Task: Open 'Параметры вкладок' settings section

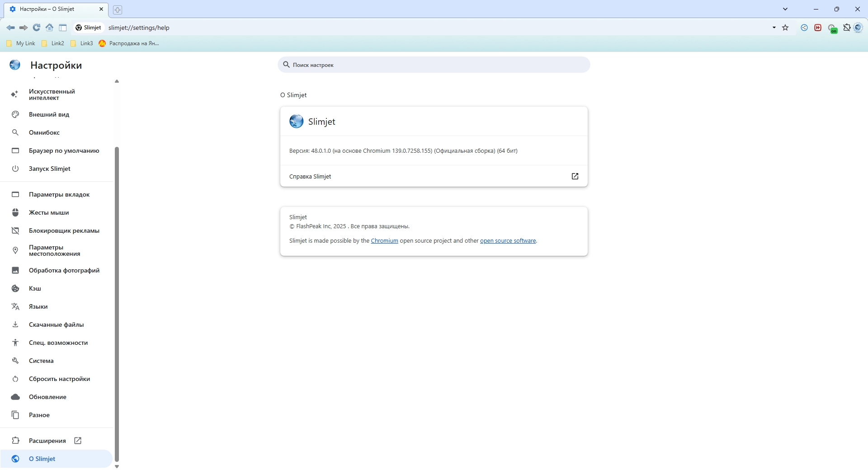Action: [x=57, y=194]
